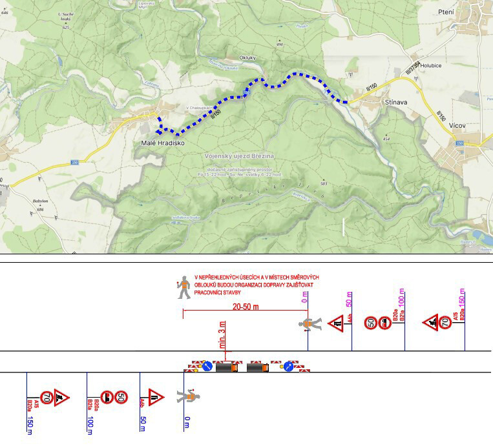Click the lower no-overtaking sign
The width and height of the screenshot is (493, 448).
click(x=107, y=398)
